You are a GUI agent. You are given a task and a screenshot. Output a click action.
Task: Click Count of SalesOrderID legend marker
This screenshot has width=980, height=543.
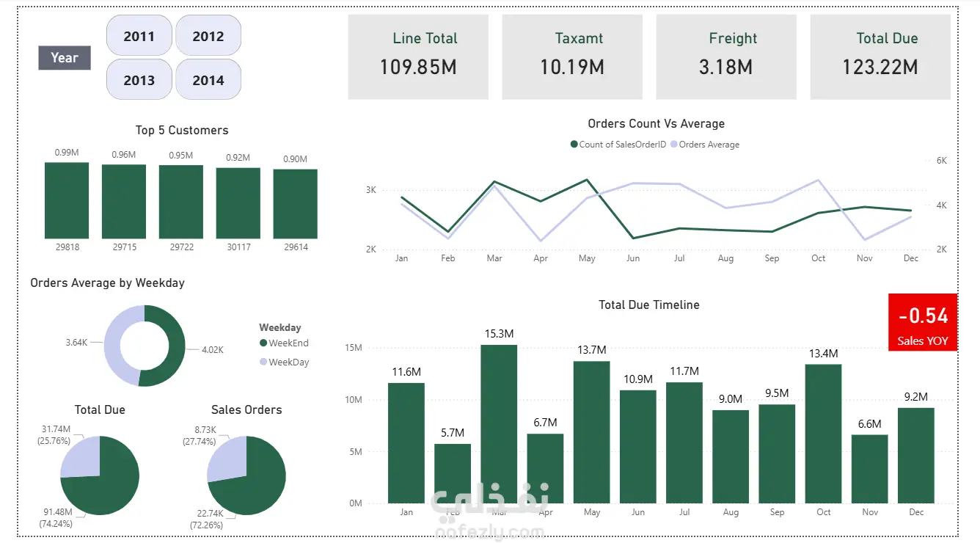[x=574, y=145]
